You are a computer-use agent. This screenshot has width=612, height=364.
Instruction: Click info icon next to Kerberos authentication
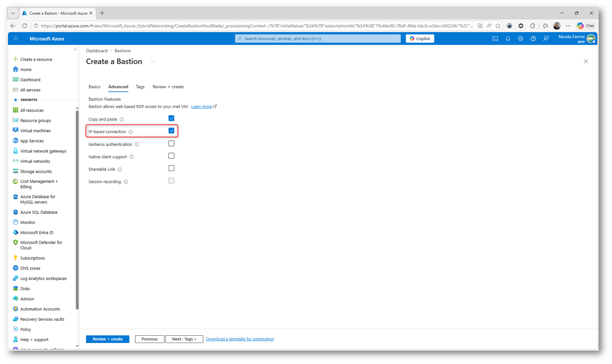click(137, 144)
